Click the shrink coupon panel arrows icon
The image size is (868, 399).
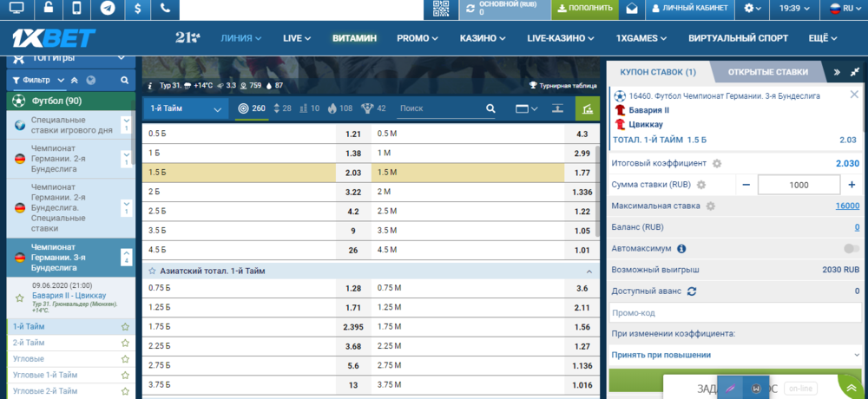tap(857, 72)
